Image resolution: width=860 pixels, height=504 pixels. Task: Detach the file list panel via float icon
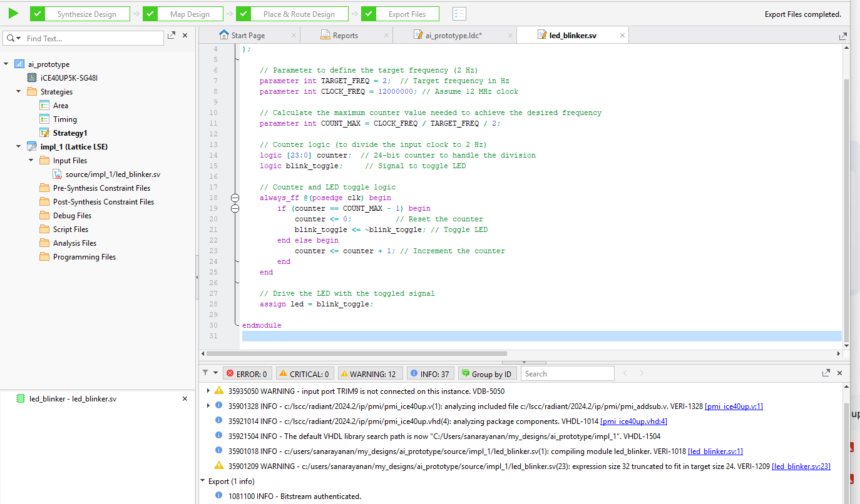point(171,36)
